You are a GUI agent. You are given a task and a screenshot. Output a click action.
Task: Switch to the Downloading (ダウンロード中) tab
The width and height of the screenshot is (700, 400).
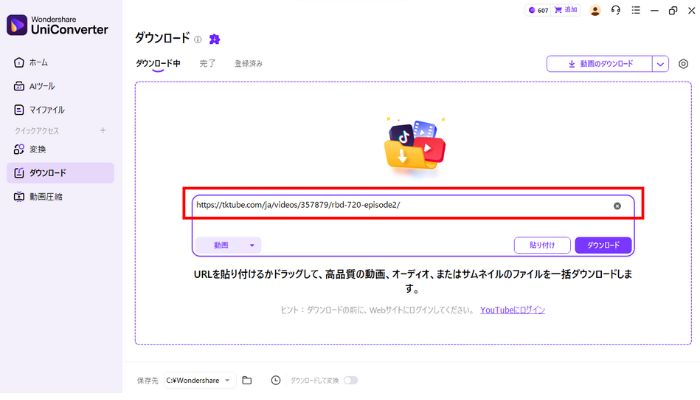pyautogui.click(x=158, y=63)
